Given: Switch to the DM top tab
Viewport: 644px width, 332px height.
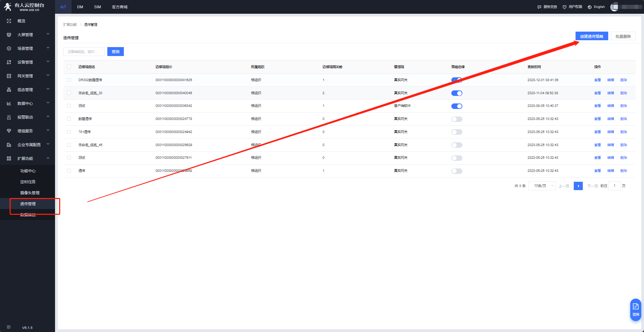Looking at the screenshot, I should [x=80, y=7].
